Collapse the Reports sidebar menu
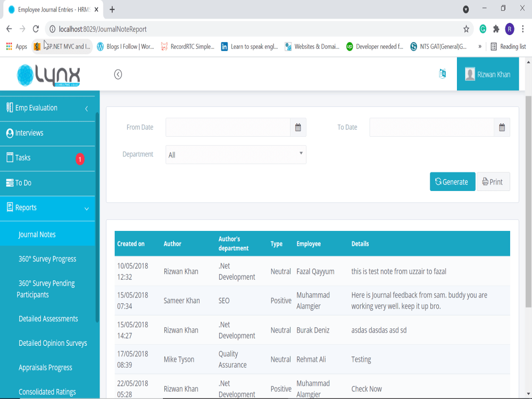This screenshot has height=399, width=532. coord(47,208)
